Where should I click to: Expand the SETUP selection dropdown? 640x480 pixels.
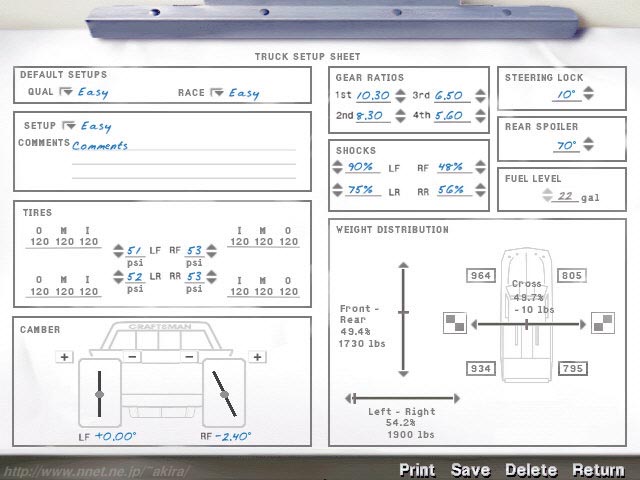tap(68, 126)
